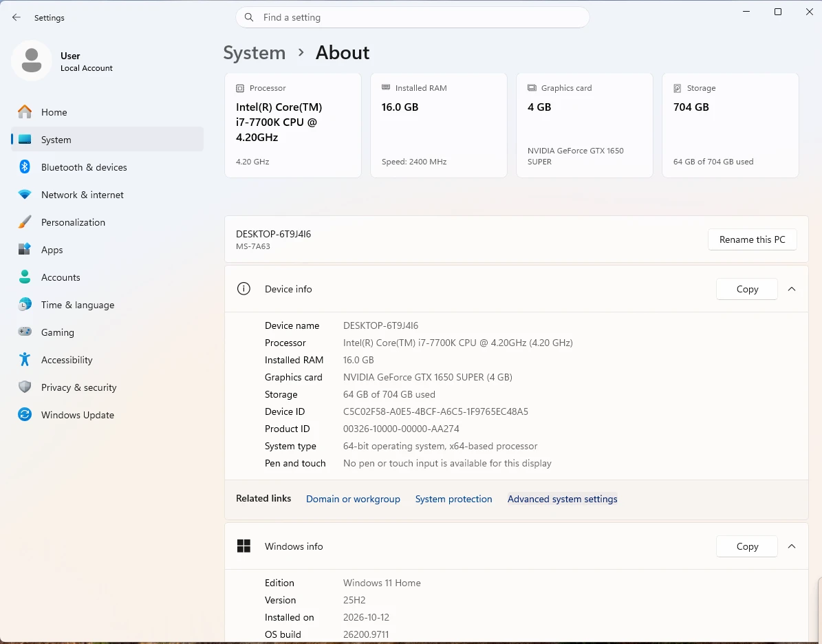The width and height of the screenshot is (822, 644).
Task: Open the Gaming settings menu item
Action: point(107,332)
